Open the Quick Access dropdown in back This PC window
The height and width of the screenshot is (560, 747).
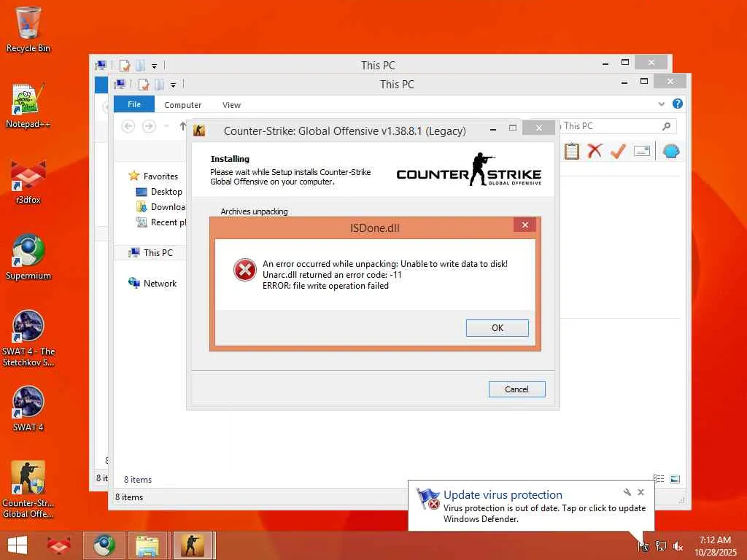(155, 66)
